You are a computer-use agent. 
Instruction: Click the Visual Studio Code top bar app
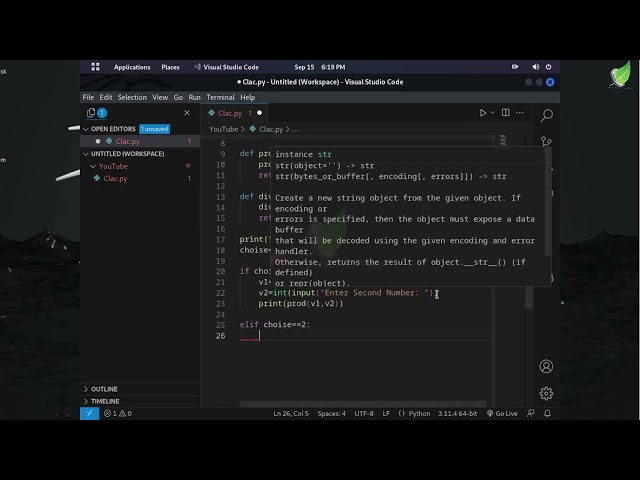click(226, 67)
